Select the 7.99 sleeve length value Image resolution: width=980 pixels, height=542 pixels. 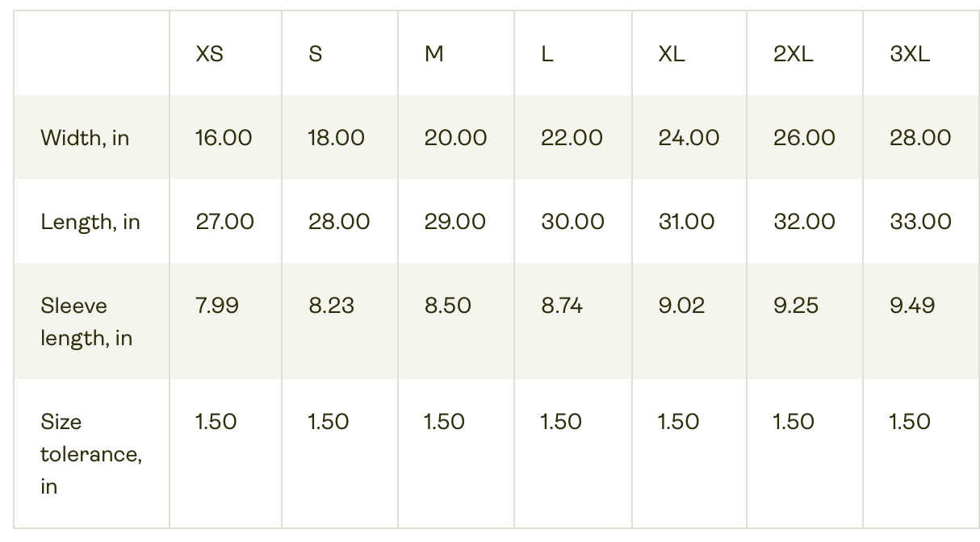click(216, 306)
